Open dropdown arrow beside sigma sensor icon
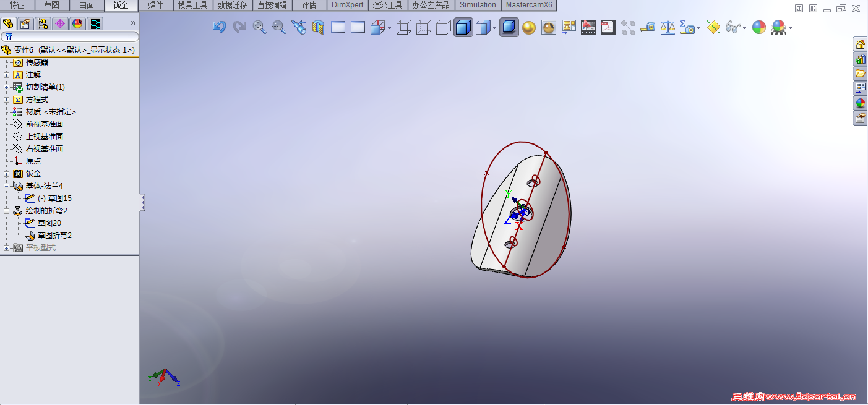Screen dimensions: 868x405 (699, 28)
